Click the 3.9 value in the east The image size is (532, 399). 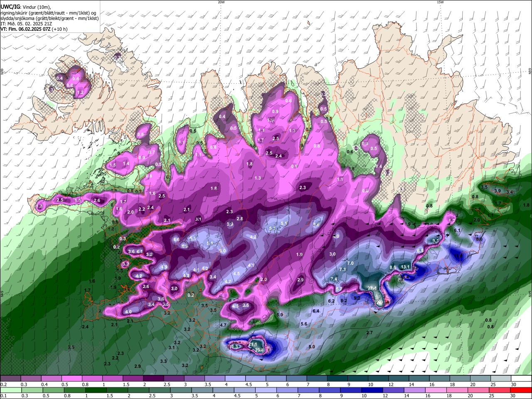point(498,191)
